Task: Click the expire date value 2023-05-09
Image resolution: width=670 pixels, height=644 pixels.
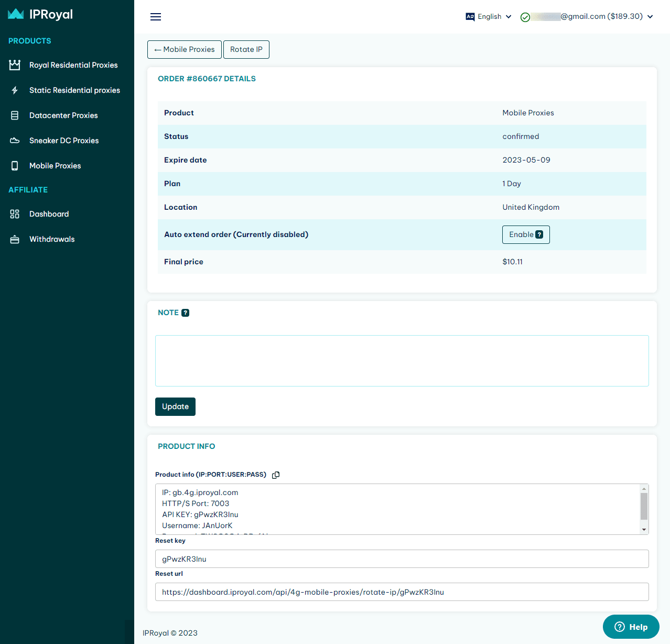Action: [x=526, y=160]
